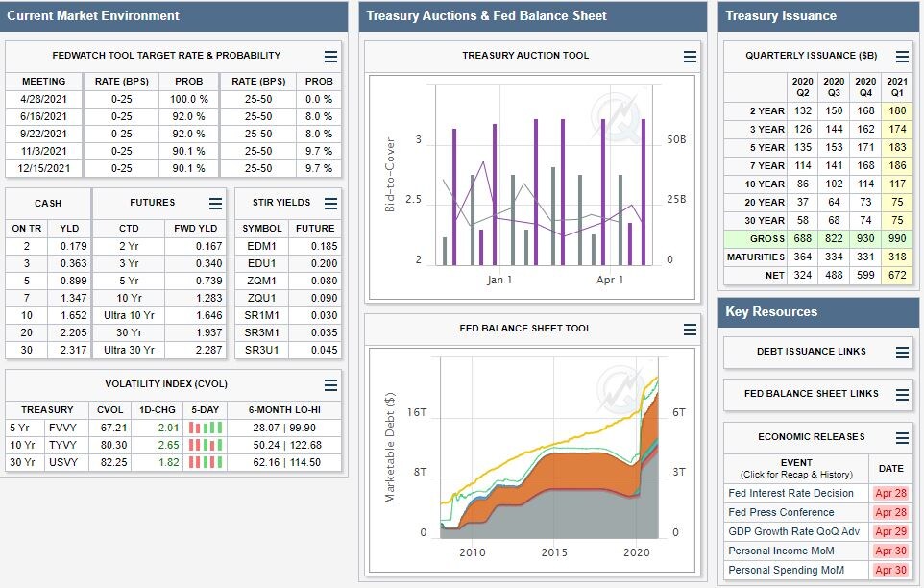
Task: Open Personal Spending MoM event recap
Action: coord(786,570)
